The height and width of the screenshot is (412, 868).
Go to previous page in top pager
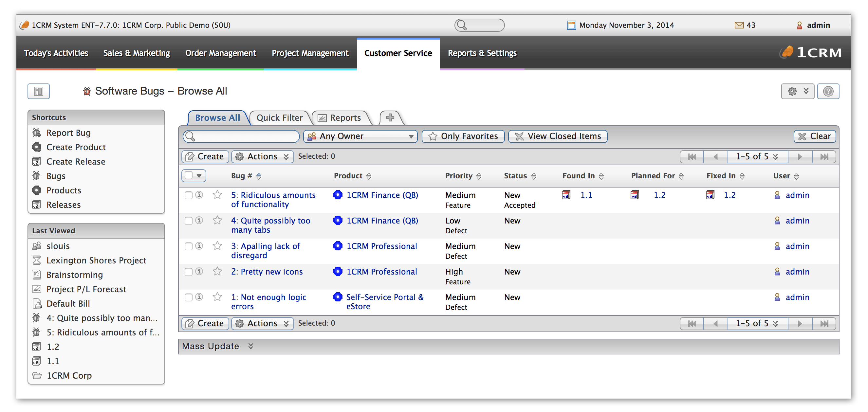[716, 157]
